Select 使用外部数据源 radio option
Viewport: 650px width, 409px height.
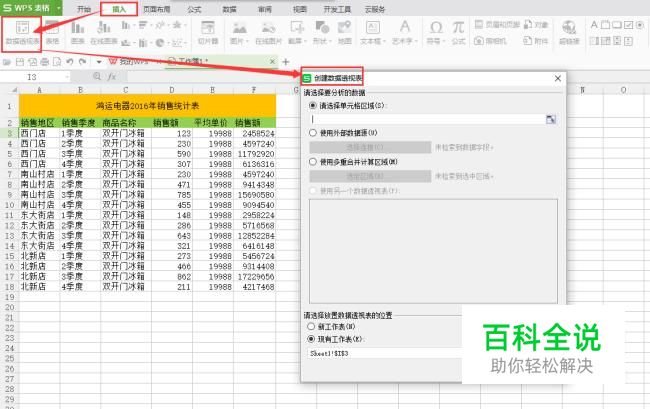click(313, 133)
